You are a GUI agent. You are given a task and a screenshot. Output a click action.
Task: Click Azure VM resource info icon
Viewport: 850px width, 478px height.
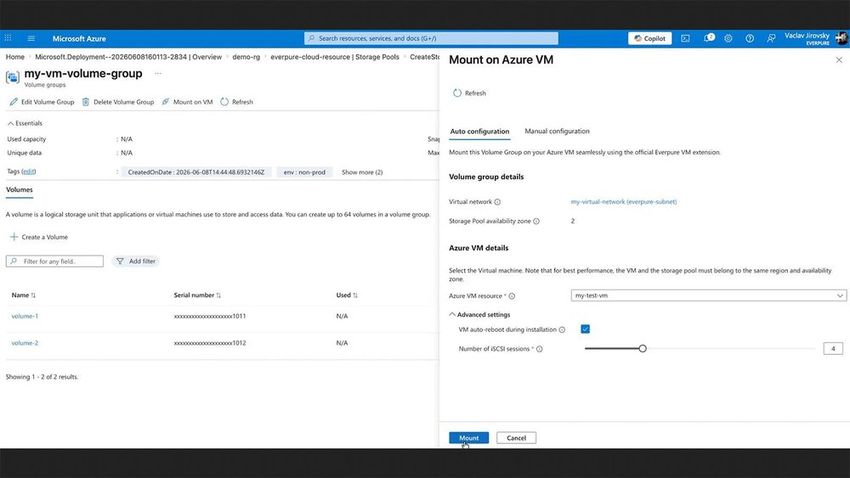click(x=512, y=296)
